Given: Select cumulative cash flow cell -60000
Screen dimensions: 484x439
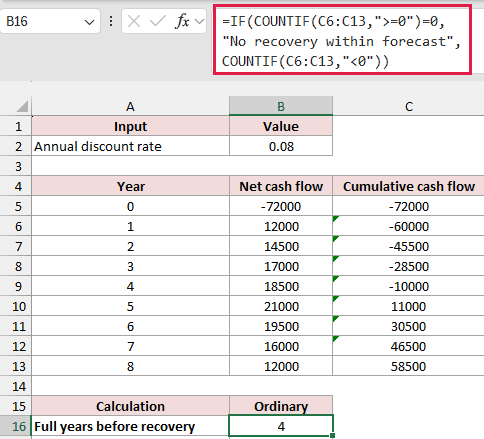Looking at the screenshot, I should coord(408,226).
